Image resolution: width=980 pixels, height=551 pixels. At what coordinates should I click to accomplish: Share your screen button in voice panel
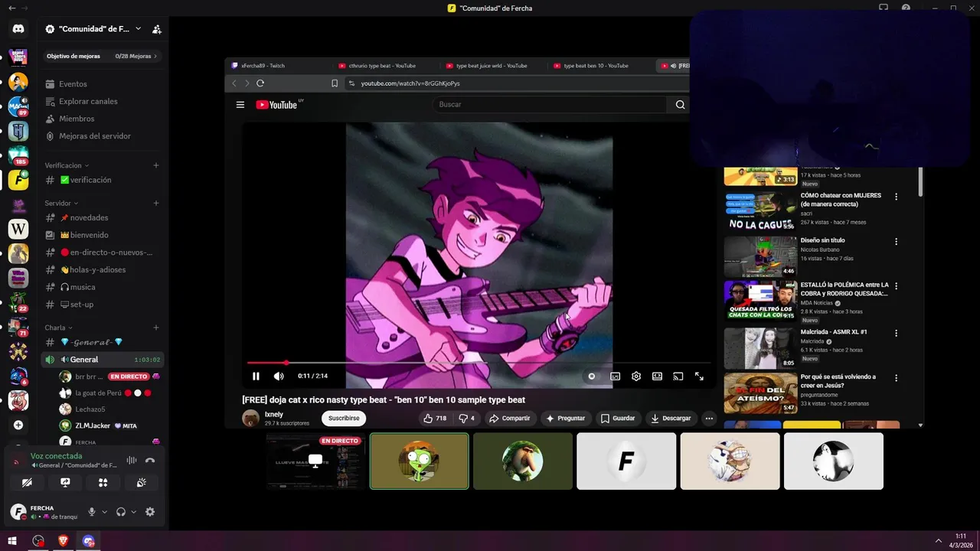[65, 483]
